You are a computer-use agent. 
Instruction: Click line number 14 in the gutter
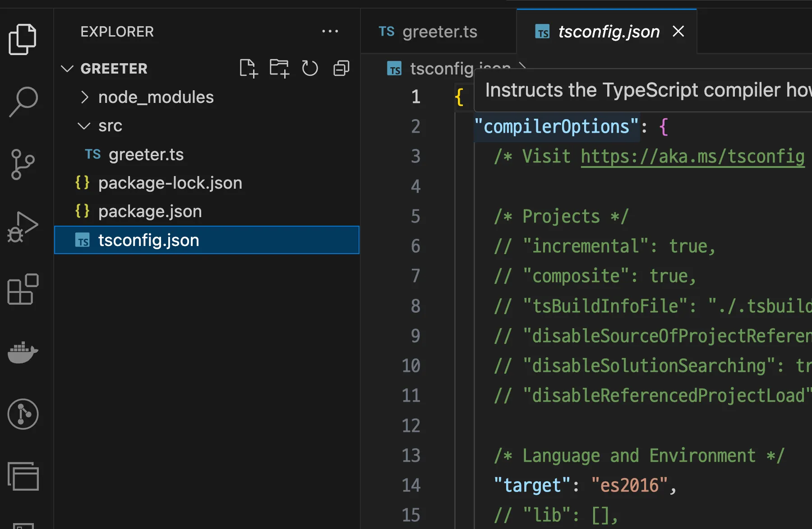(x=411, y=486)
